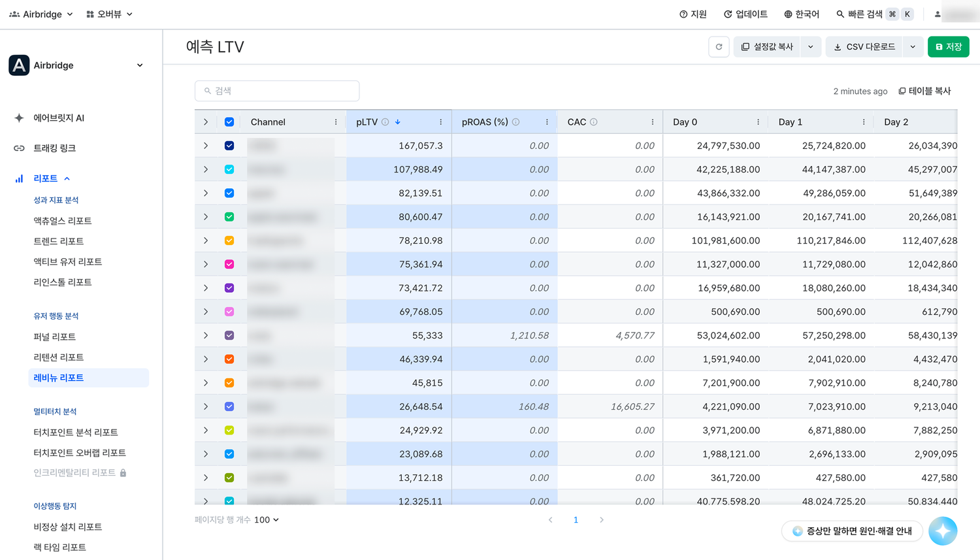
Task: Go to next page arrow
Action: click(602, 520)
